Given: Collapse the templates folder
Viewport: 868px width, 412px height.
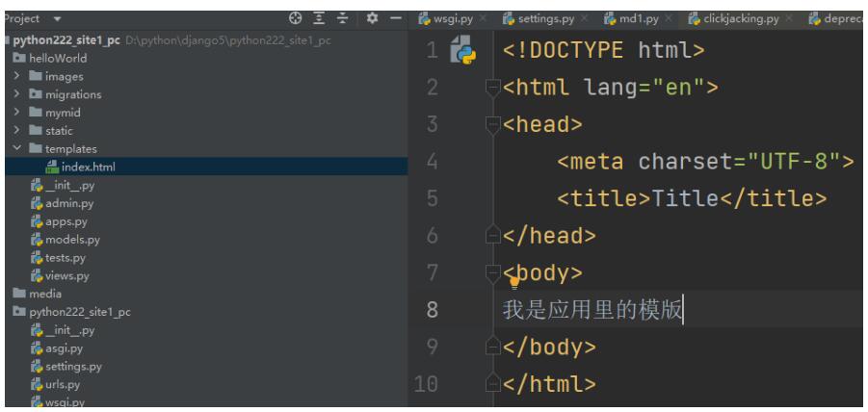Looking at the screenshot, I should pos(16,149).
